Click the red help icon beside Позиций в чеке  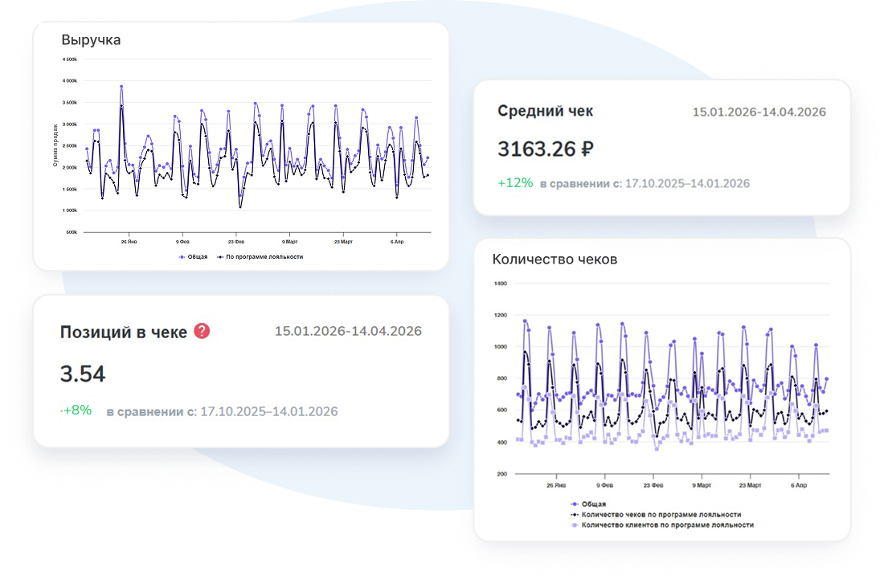coord(202,331)
